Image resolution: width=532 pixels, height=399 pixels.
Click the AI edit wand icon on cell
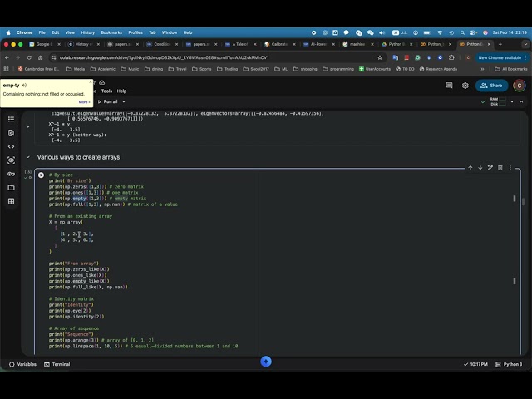490,168
